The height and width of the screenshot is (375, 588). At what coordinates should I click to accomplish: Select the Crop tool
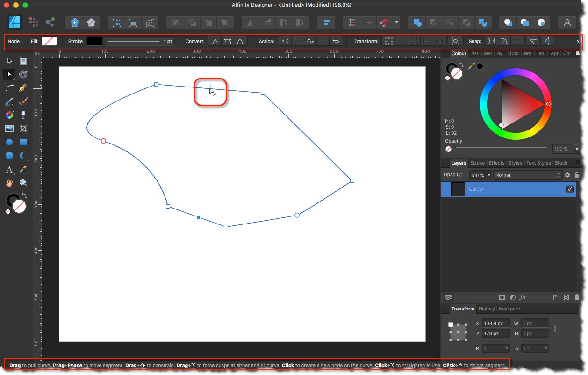click(x=23, y=128)
